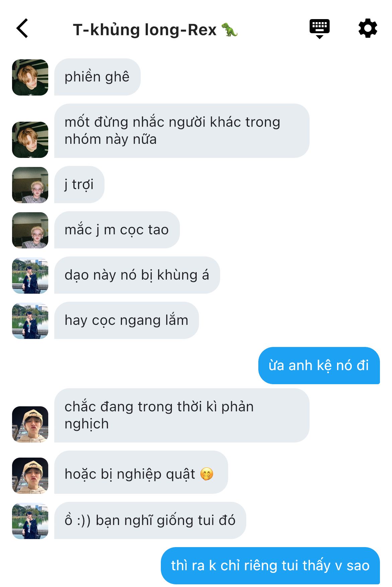Tap avatar next to 'hoặc bị nghiệp quật'
The image size is (392, 587).
tap(30, 476)
